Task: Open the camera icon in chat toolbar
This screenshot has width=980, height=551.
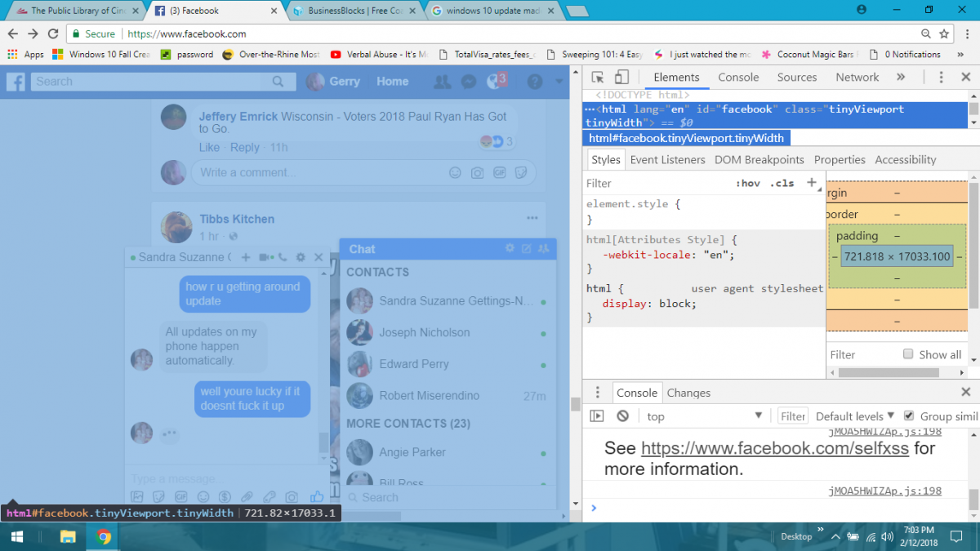Action: pos(292,496)
